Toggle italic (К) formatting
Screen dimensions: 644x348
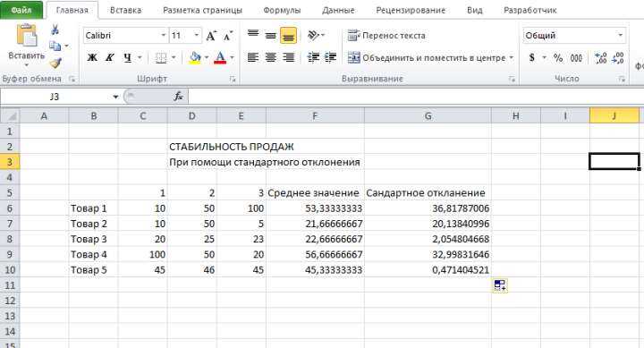110,57
